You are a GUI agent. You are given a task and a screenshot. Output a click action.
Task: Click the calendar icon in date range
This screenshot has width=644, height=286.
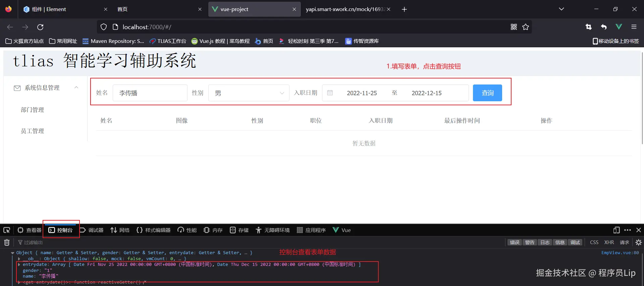point(330,93)
